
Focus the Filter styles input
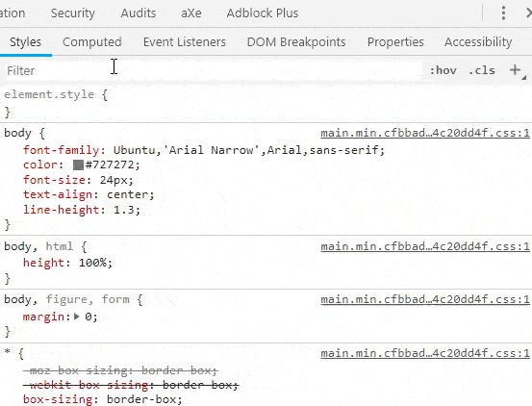pyautogui.click(x=213, y=70)
